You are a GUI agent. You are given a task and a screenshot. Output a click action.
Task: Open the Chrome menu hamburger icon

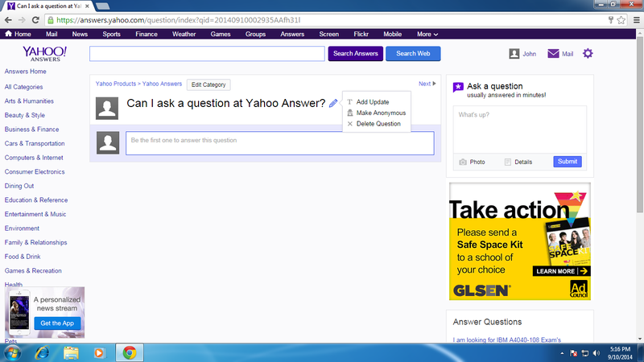point(637,19)
